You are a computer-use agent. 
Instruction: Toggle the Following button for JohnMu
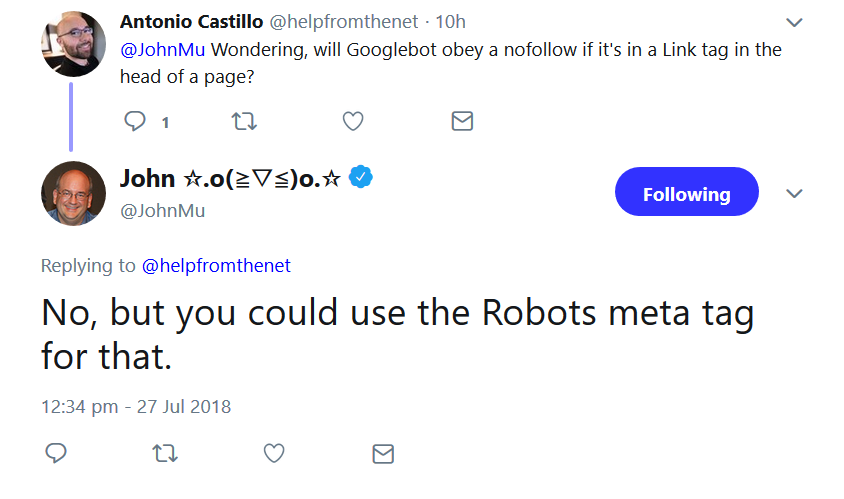pos(686,193)
